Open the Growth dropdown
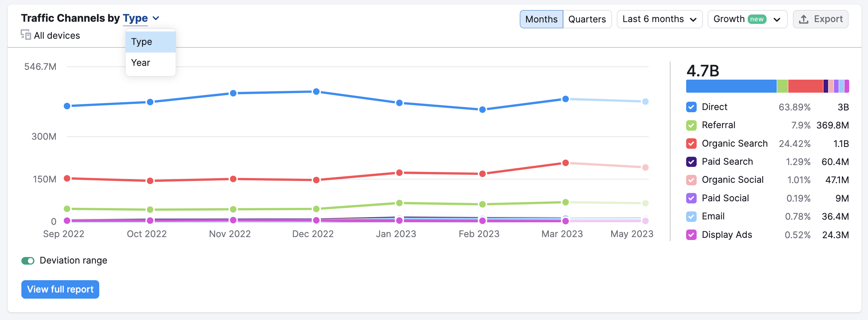The image size is (868, 320). coord(747,19)
